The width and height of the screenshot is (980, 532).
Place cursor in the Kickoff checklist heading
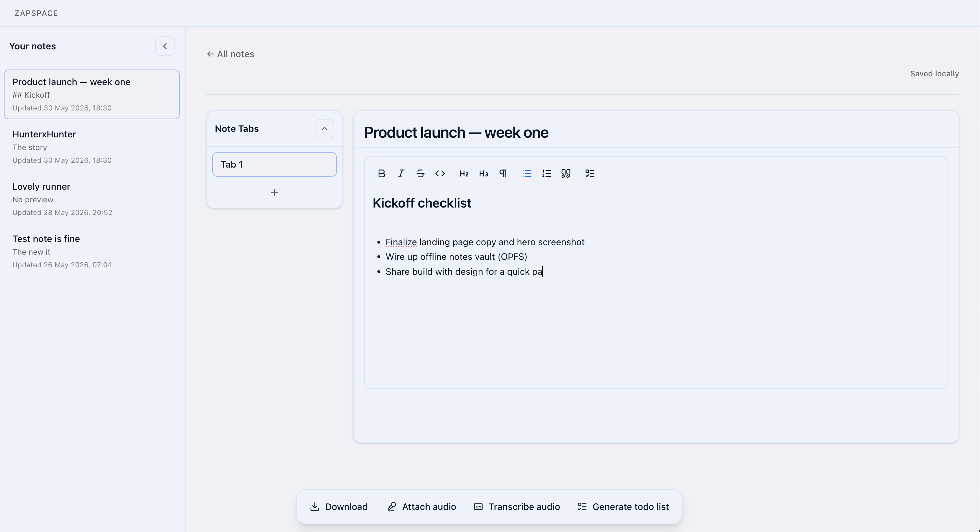pyautogui.click(x=422, y=203)
